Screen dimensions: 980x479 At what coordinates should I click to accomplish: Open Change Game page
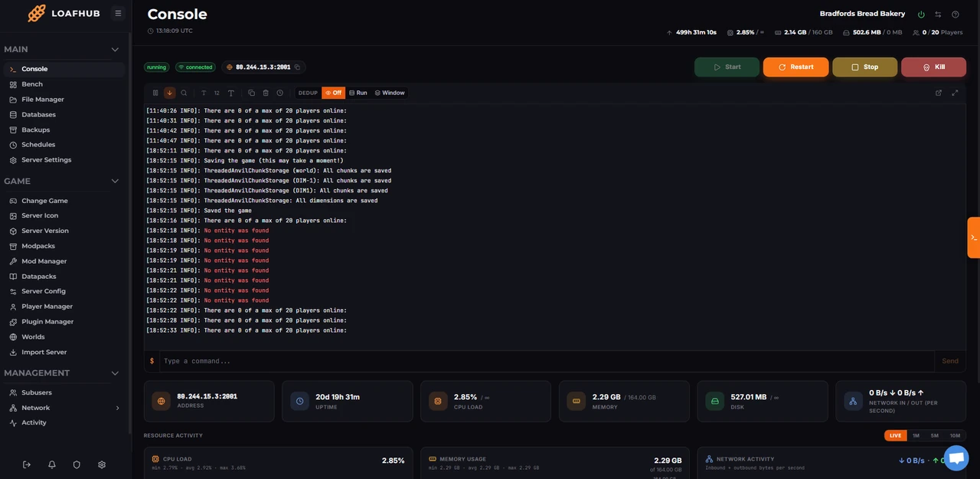[x=64, y=201]
